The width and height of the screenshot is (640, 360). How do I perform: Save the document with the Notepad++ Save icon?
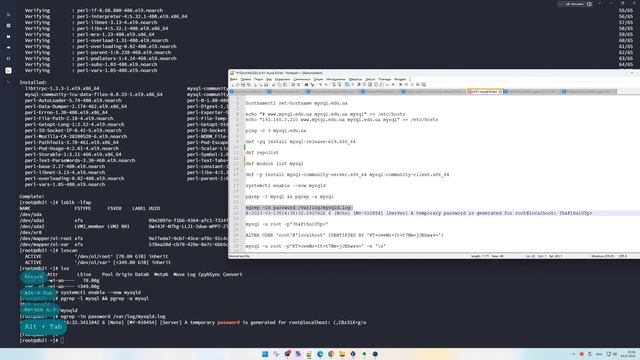click(x=243, y=84)
